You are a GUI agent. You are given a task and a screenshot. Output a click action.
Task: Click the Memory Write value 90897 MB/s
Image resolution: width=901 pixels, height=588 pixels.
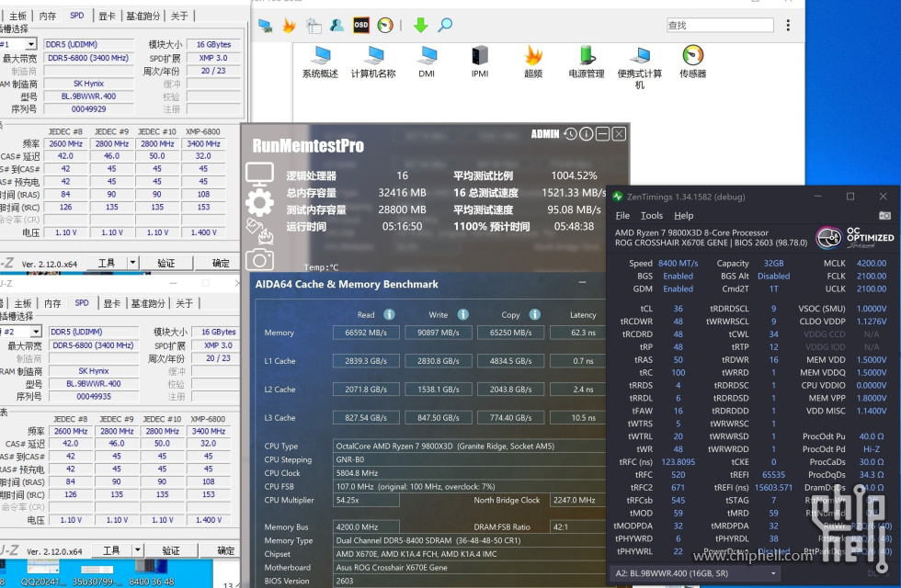(439, 333)
